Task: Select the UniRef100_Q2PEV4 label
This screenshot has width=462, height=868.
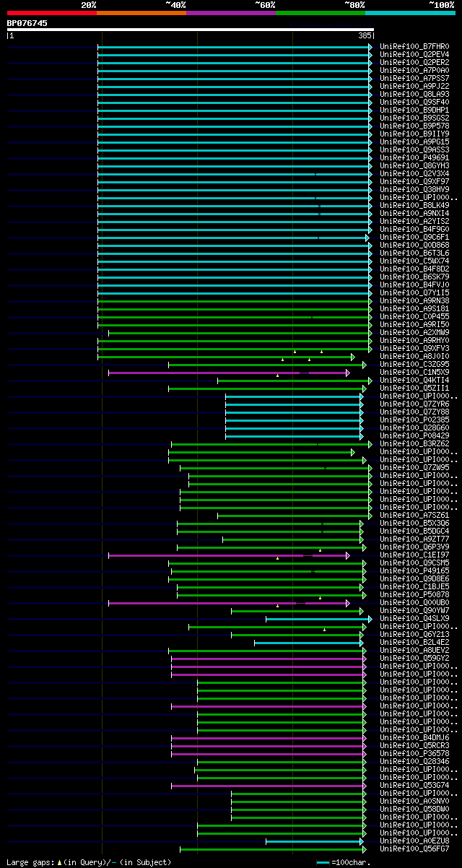Action: click(414, 54)
